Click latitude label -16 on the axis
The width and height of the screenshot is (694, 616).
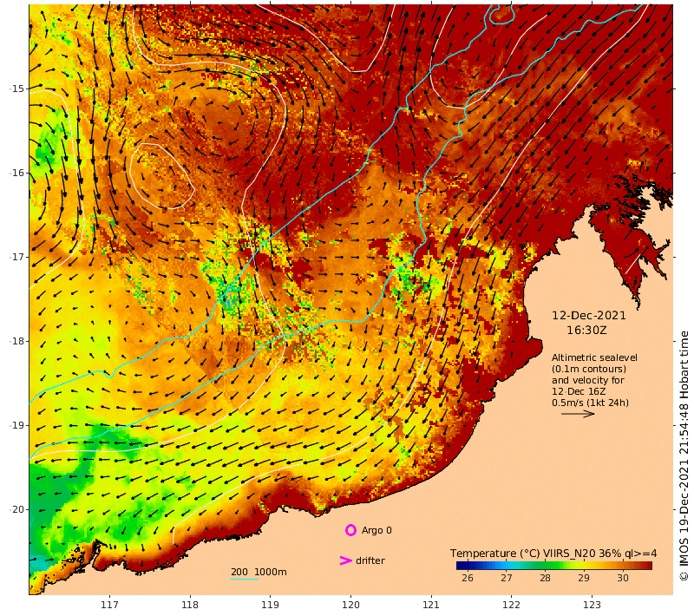tap(17, 173)
